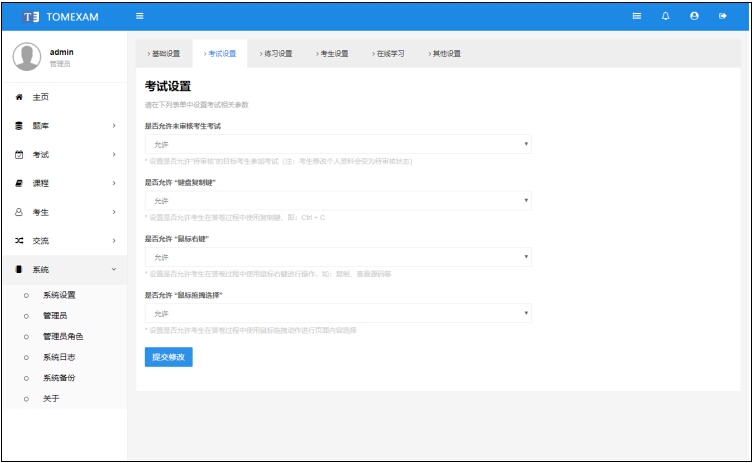Expand 考试 chevron in sidebar
754x463 pixels.
[114, 154]
